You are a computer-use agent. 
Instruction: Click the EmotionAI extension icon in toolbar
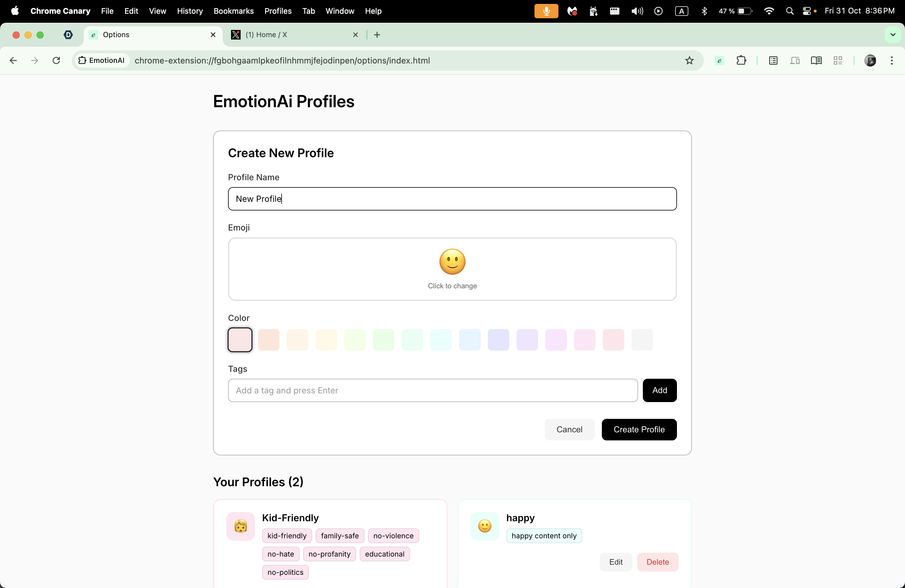click(x=719, y=60)
